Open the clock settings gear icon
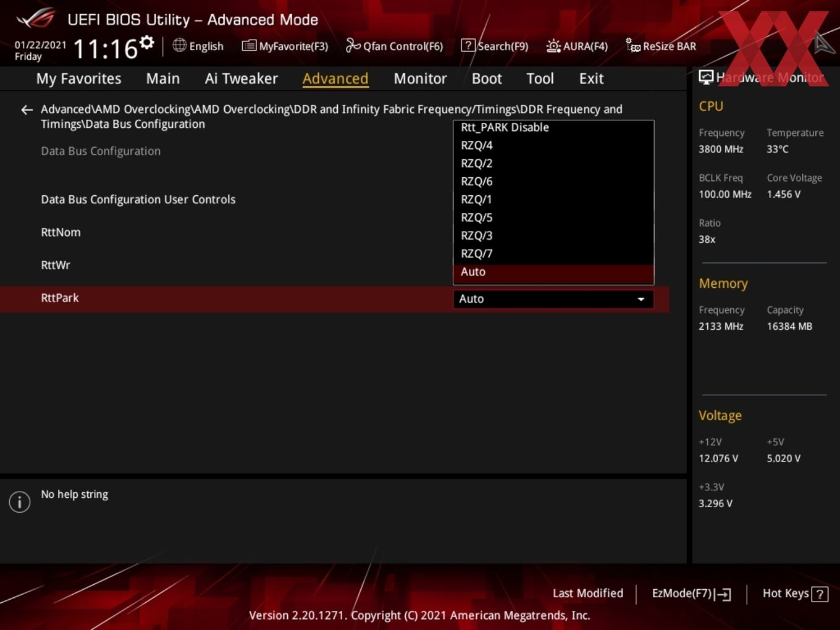The width and height of the screenshot is (840, 630). pyautogui.click(x=146, y=43)
